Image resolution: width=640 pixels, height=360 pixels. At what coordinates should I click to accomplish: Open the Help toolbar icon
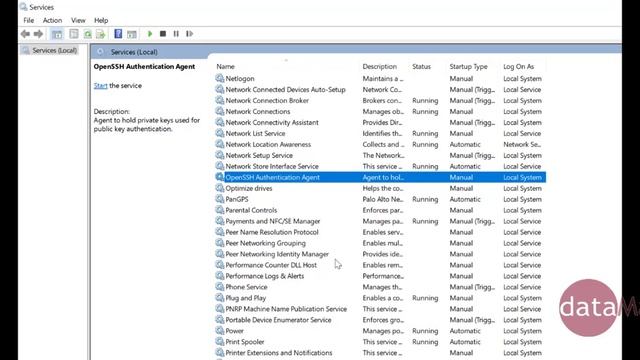(x=118, y=34)
